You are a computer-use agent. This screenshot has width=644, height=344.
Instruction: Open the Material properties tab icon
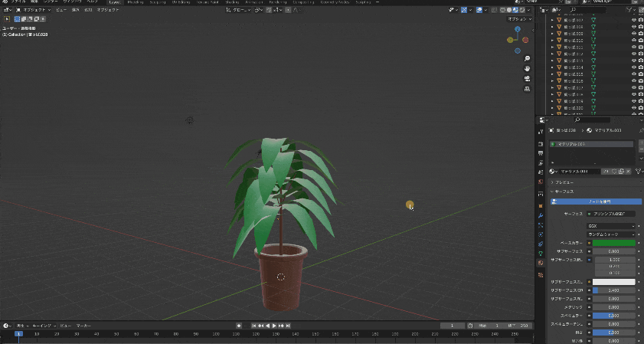coord(541,263)
